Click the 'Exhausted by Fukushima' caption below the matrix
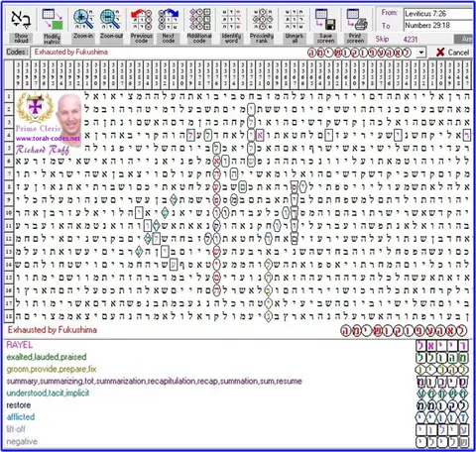This screenshot has height=452, width=476. coord(53,330)
